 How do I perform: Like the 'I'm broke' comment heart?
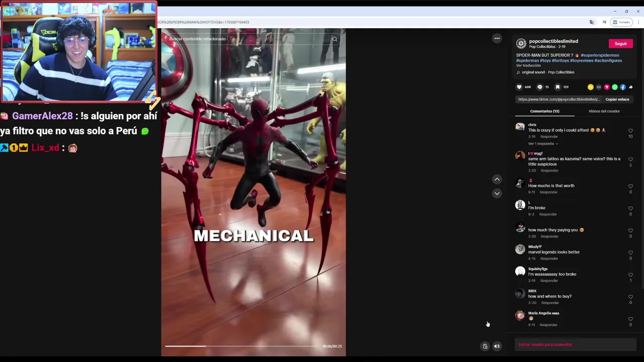point(630,208)
